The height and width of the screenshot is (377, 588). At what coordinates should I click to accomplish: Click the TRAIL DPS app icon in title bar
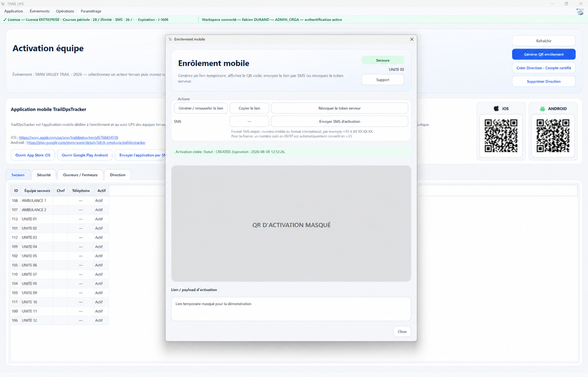(3, 4)
